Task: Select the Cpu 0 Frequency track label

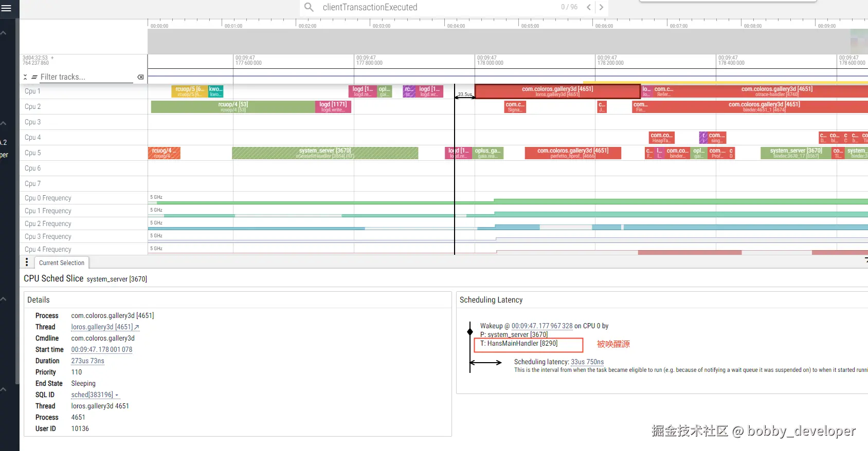Action: tap(48, 198)
